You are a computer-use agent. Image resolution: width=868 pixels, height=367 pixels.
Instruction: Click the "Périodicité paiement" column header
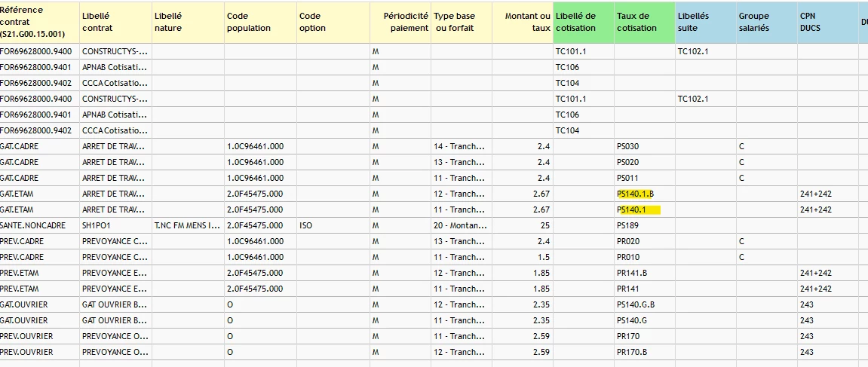click(x=400, y=22)
